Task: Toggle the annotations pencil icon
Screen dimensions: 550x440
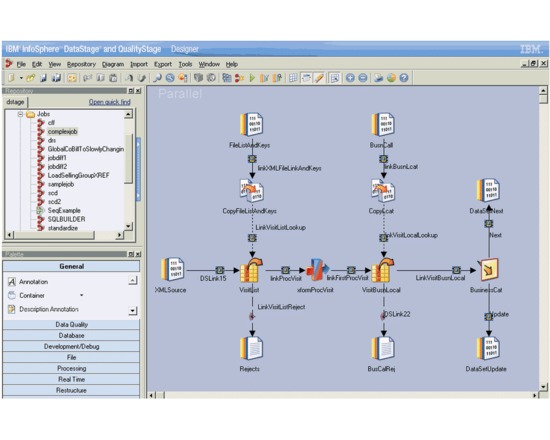Action: (x=319, y=78)
